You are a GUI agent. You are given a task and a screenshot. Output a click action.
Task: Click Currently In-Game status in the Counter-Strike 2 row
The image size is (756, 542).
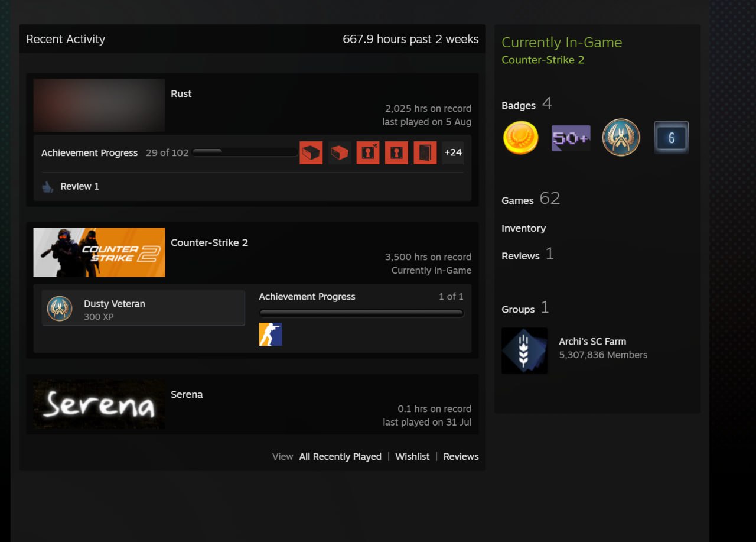(431, 270)
